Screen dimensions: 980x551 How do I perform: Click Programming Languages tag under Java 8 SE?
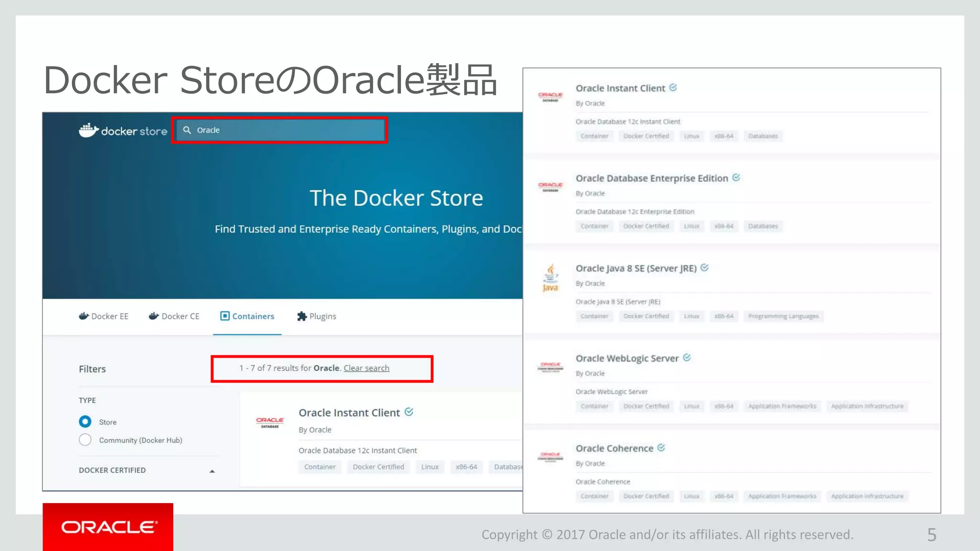click(783, 316)
